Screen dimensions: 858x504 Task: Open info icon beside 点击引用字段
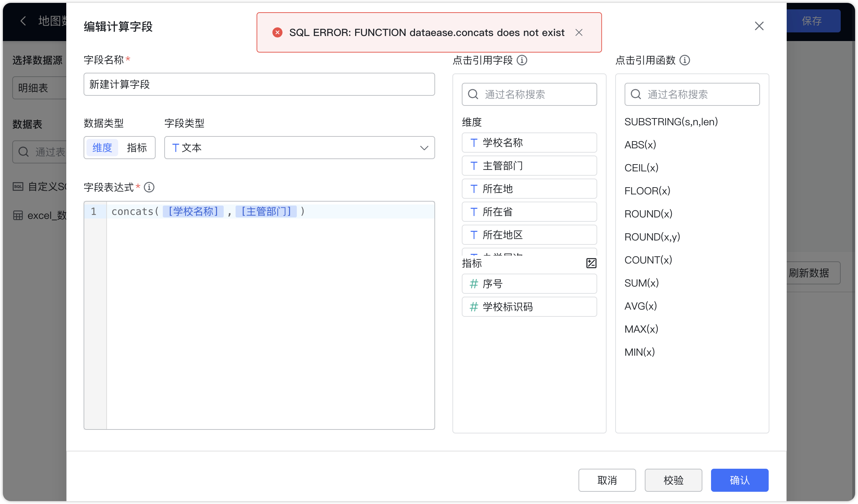(522, 60)
